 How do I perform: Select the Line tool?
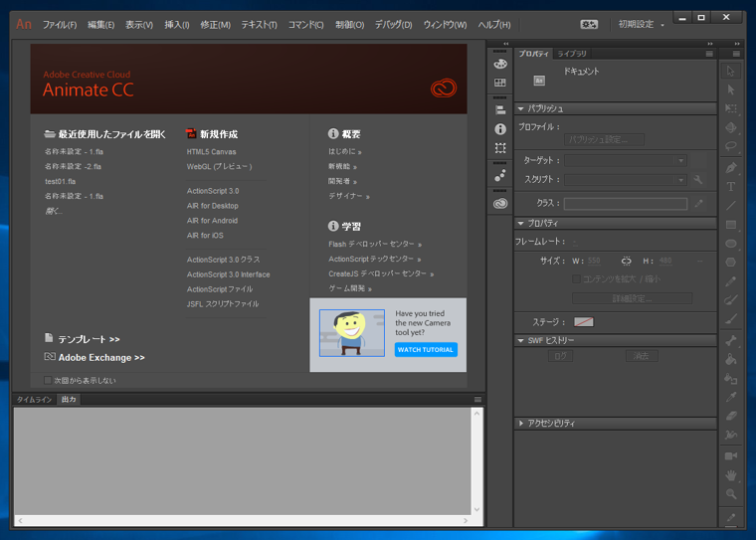click(x=731, y=206)
